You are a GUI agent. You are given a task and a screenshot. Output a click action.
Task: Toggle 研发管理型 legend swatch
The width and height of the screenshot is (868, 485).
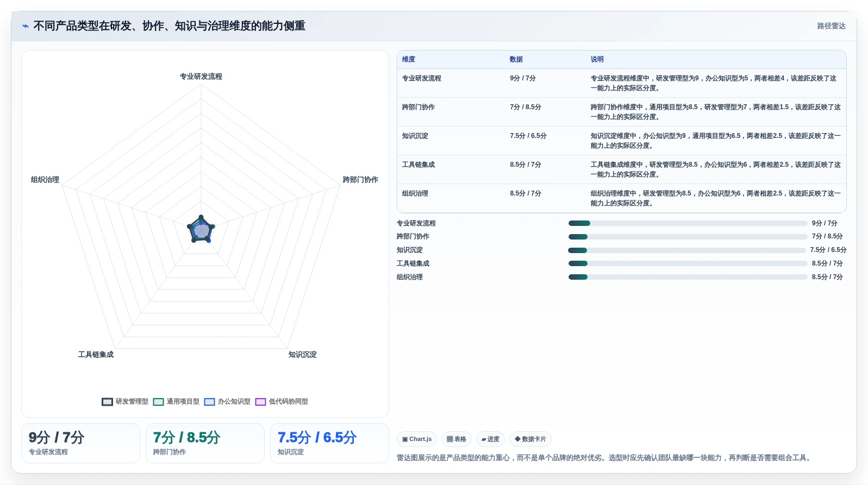107,402
